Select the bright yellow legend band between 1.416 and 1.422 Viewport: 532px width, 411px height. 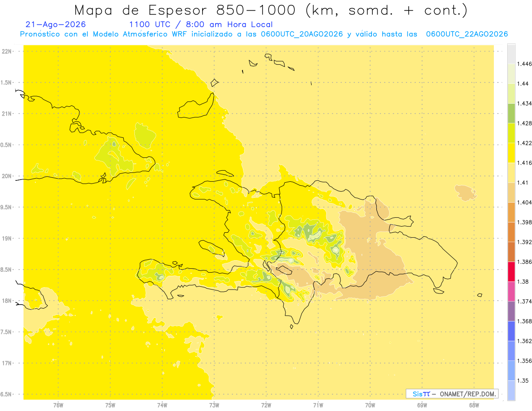point(511,153)
